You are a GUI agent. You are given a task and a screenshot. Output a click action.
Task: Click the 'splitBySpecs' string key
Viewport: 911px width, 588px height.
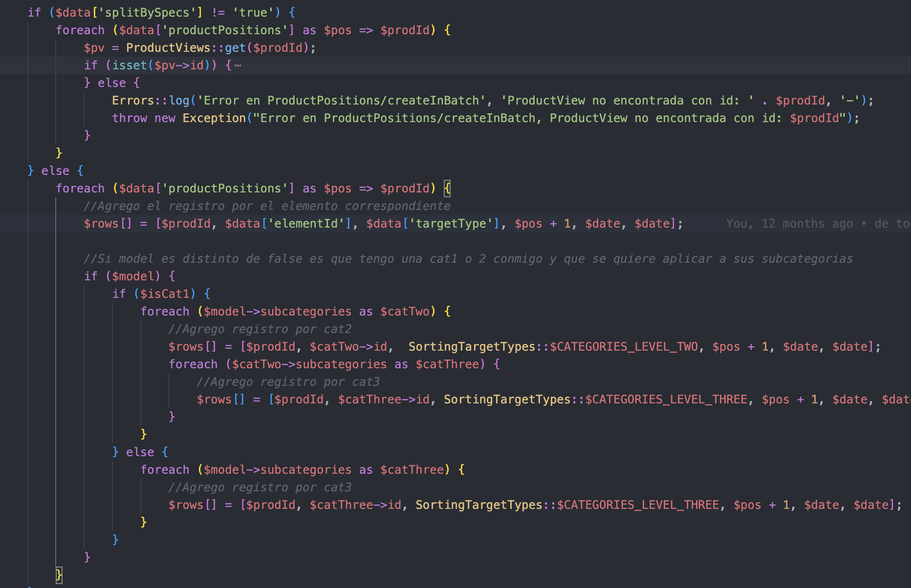tap(147, 13)
